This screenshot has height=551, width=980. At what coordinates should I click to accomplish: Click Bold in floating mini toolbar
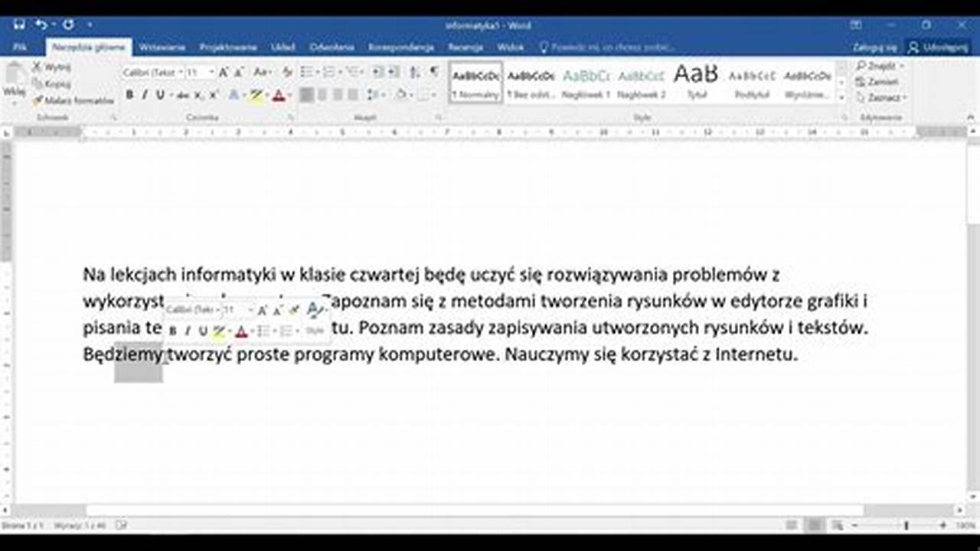(x=173, y=331)
